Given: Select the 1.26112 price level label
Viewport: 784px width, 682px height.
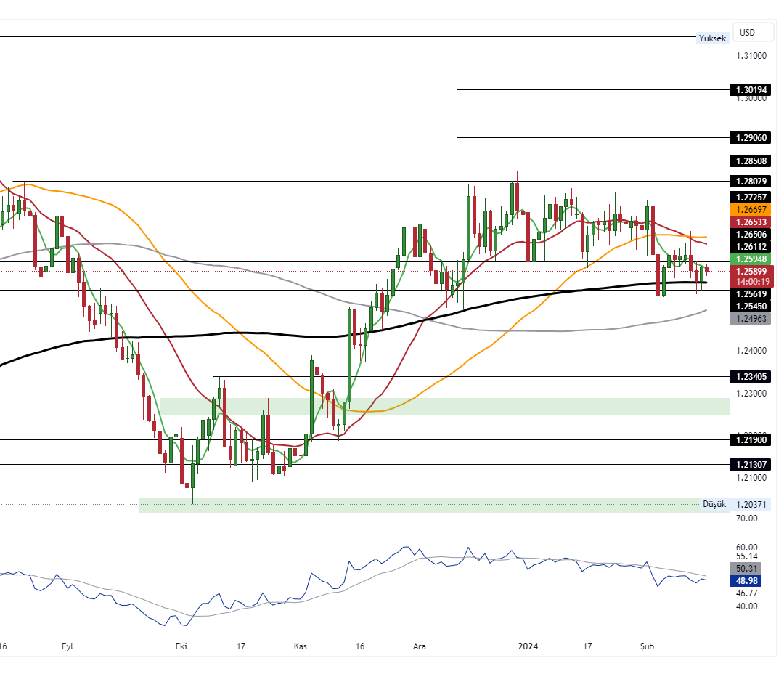Looking at the screenshot, I should coord(751,247).
